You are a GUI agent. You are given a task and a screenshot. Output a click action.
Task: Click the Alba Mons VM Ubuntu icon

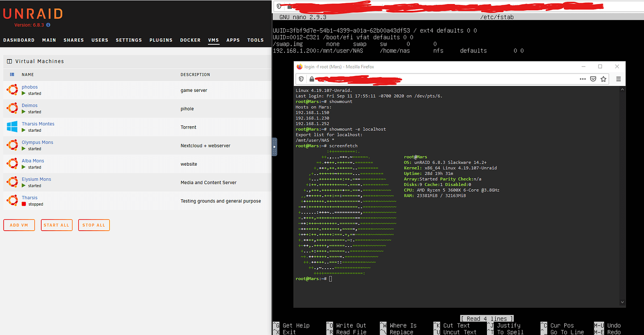click(x=12, y=163)
